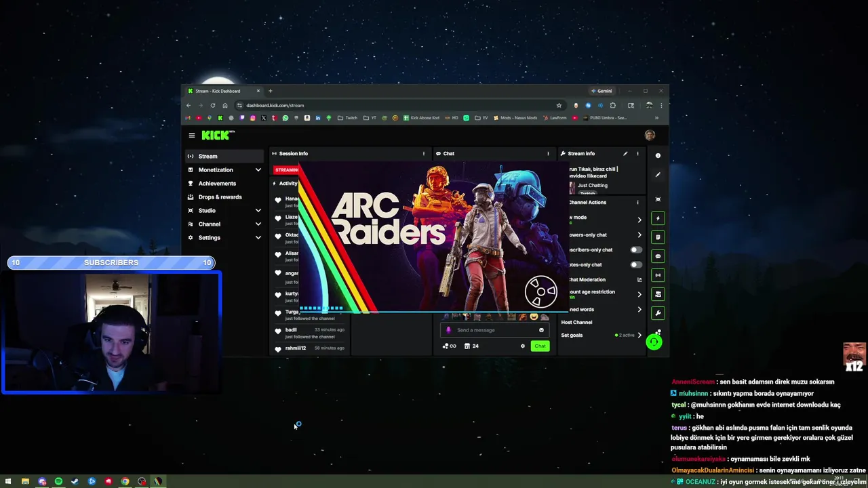Click the Just Chatting category
Screen dimensions: 868x488
593,186
